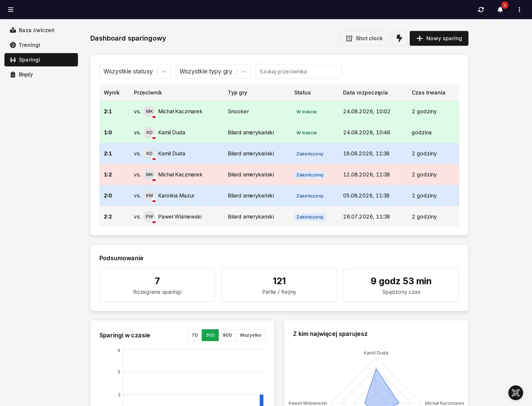Click Kamil Duda in the 18.08.2026 row
The width and height of the screenshot is (532, 406).
point(172,153)
